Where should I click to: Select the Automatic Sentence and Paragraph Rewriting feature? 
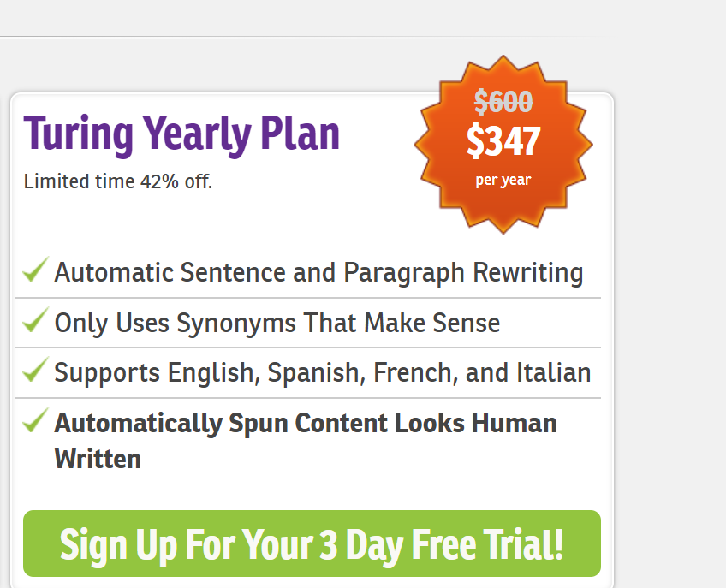(318, 272)
